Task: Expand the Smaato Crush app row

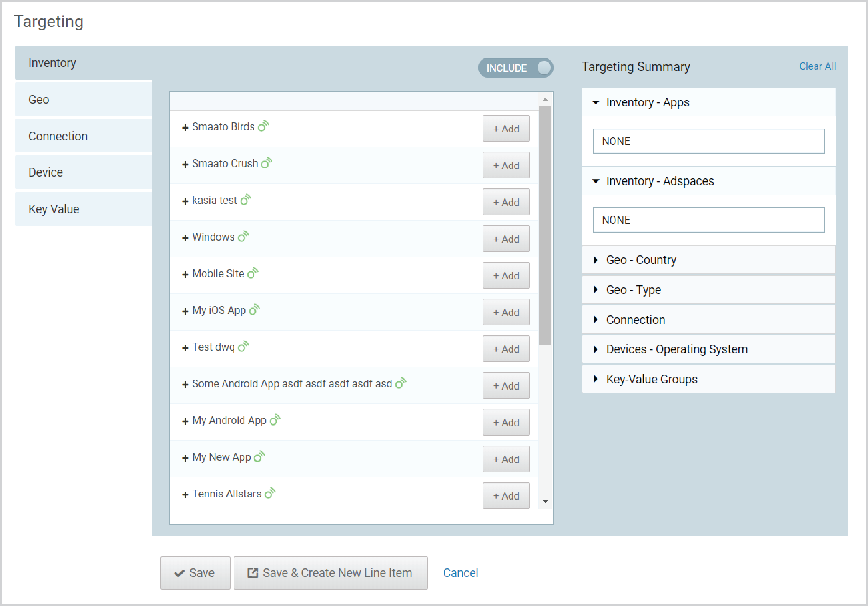Action: point(185,164)
